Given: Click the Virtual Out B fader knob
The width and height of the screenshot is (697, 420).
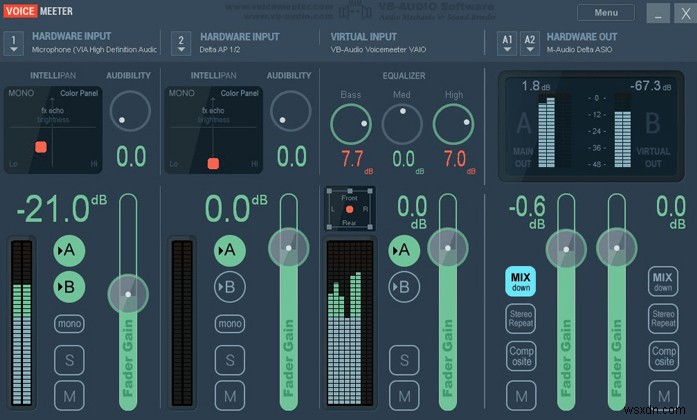Looking at the screenshot, I should (617, 248).
